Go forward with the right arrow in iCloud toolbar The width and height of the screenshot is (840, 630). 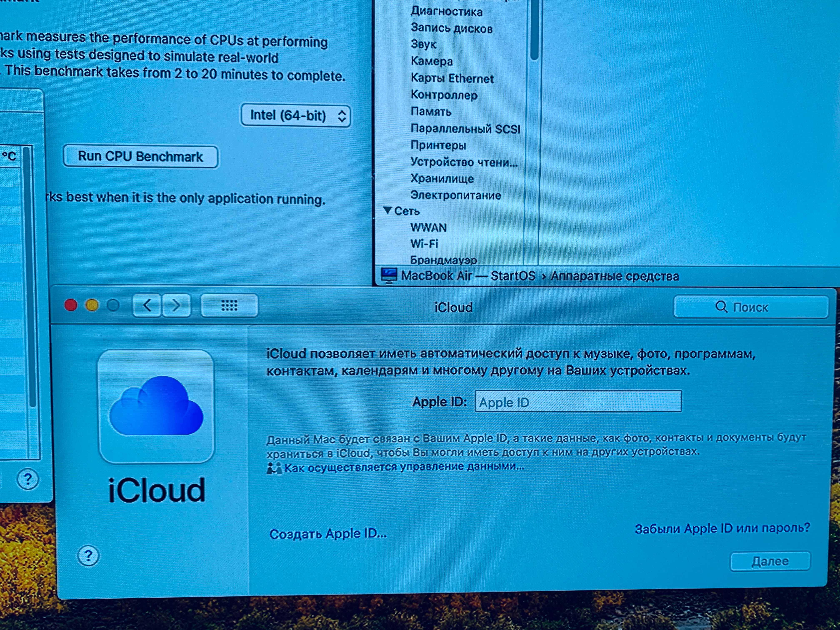click(176, 305)
